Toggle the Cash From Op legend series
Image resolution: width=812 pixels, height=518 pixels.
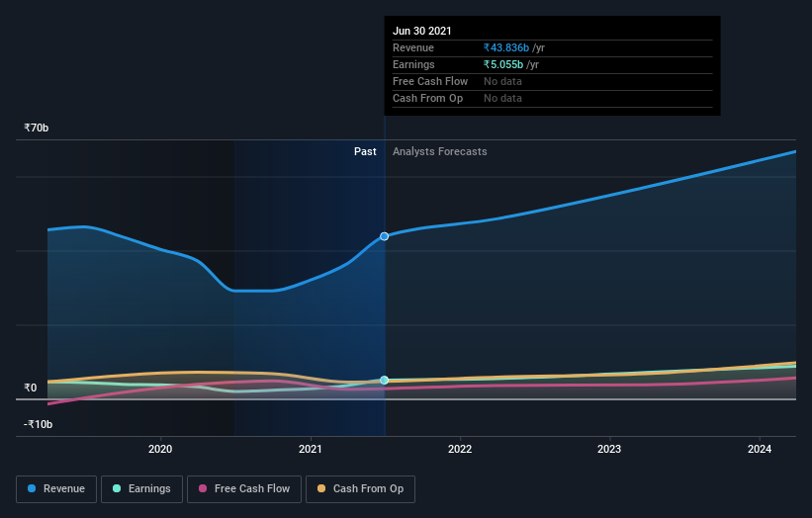(x=360, y=489)
